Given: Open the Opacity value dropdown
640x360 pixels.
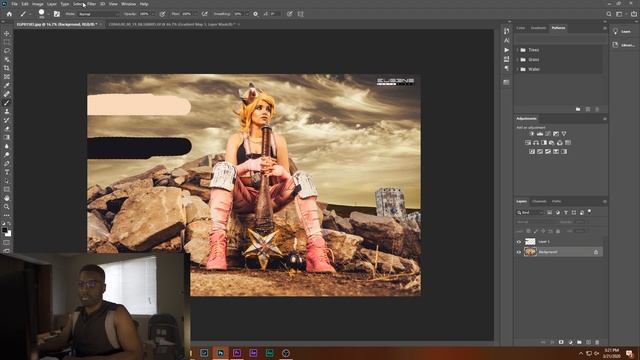Looking at the screenshot, I should pyautogui.click(x=154, y=14).
